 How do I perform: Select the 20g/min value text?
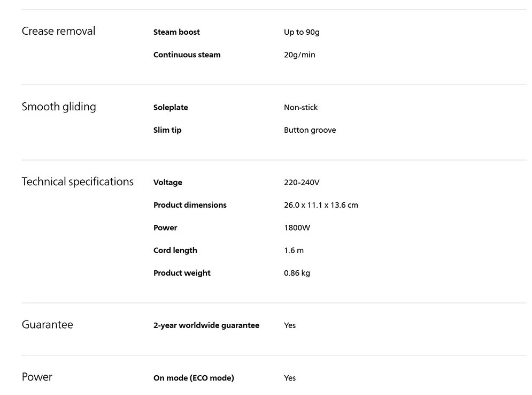299,55
